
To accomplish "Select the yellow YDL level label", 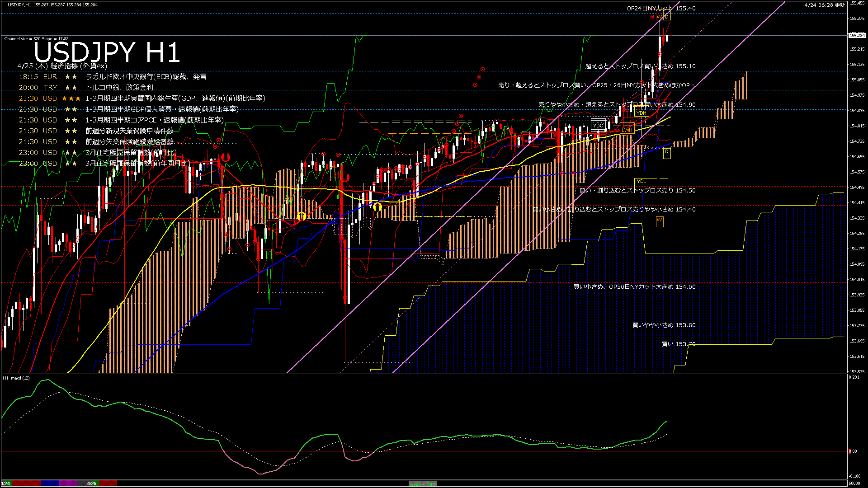I will [x=641, y=181].
